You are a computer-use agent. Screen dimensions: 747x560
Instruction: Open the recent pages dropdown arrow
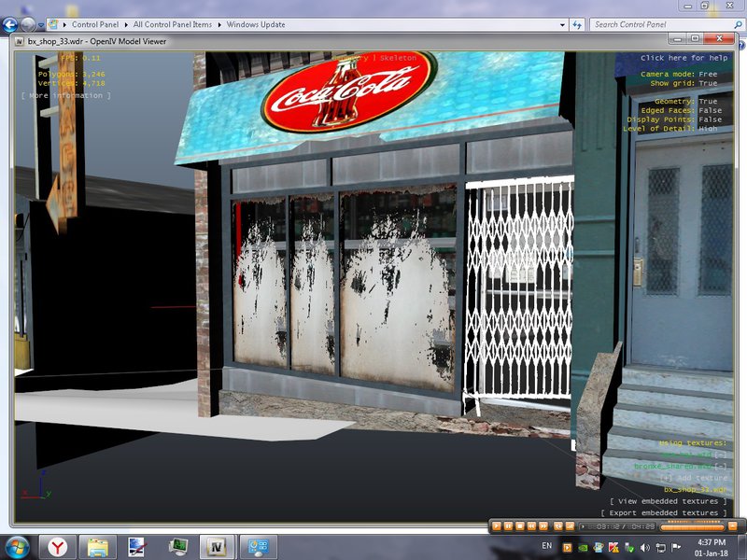(41, 25)
